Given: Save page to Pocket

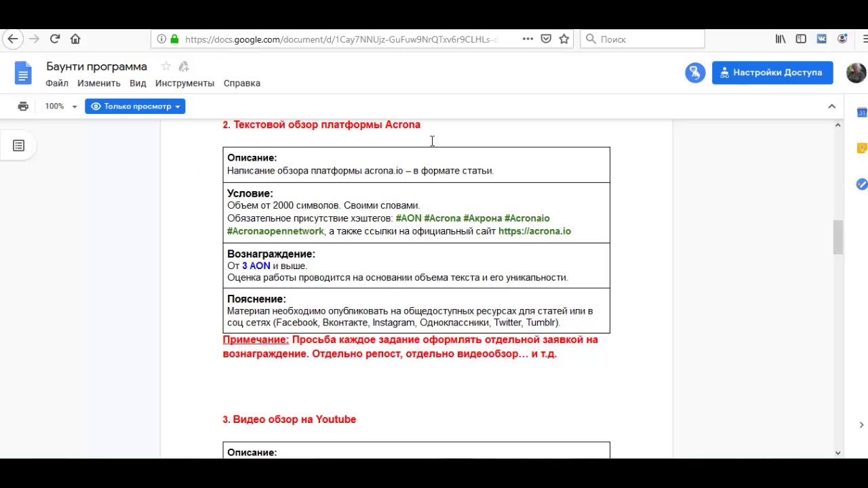Looking at the screenshot, I should (x=546, y=39).
